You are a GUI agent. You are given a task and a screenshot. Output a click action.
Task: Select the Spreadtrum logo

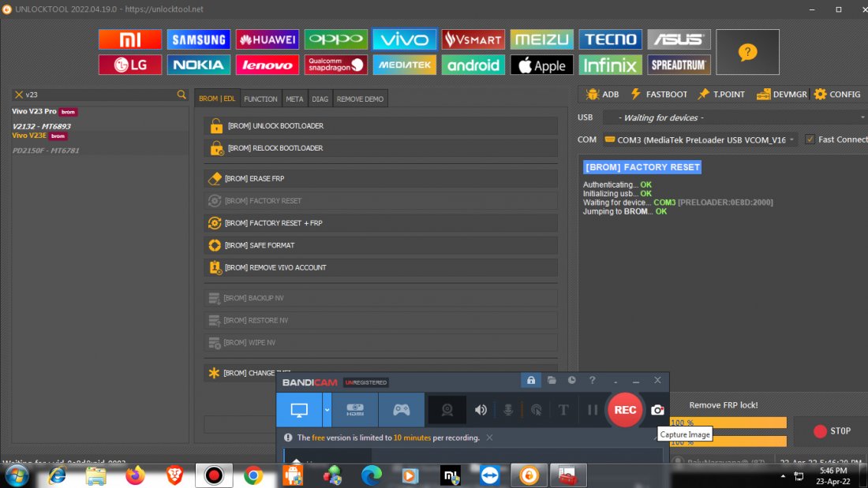[x=679, y=65]
